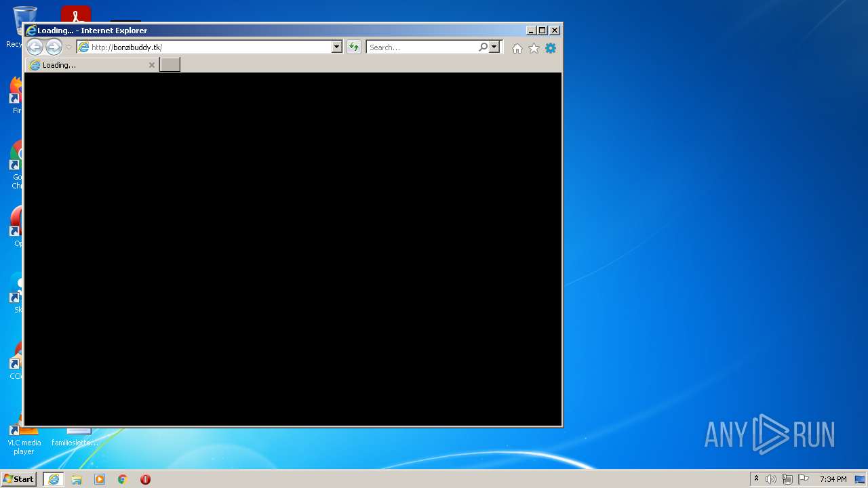Open the Windows Start menu
The height and width of the screenshot is (488, 868).
(18, 479)
